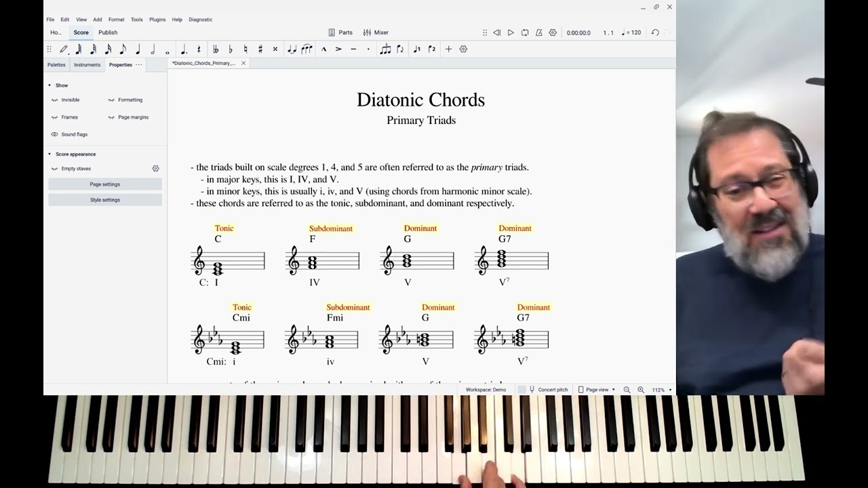
Task: Toggle note input pencil tool
Action: (64, 49)
